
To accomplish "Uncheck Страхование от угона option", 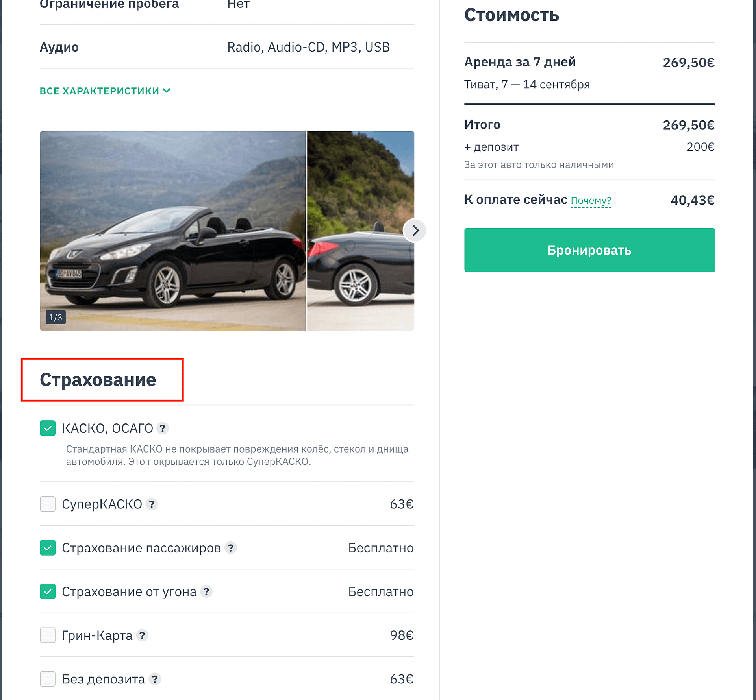I will coord(48,591).
